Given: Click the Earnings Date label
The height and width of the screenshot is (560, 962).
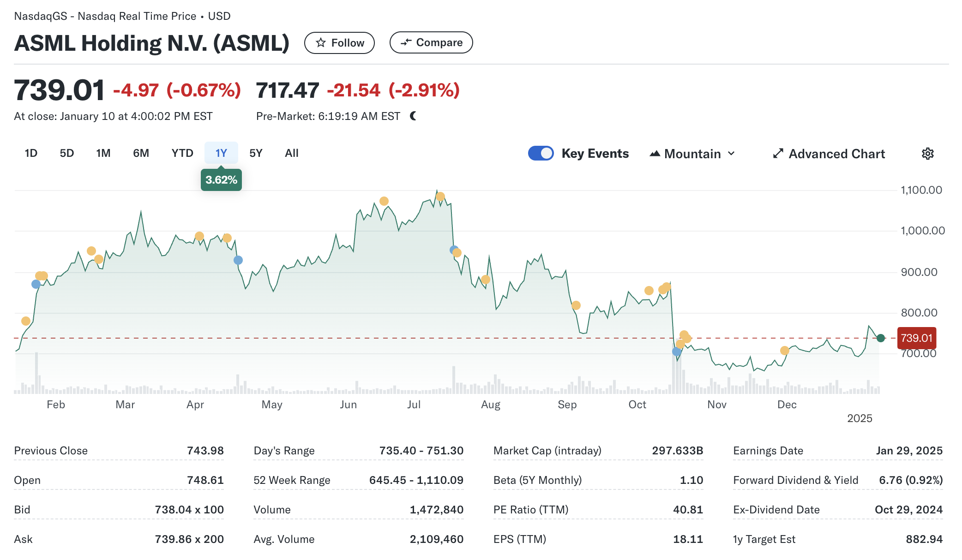Looking at the screenshot, I should (x=768, y=451).
